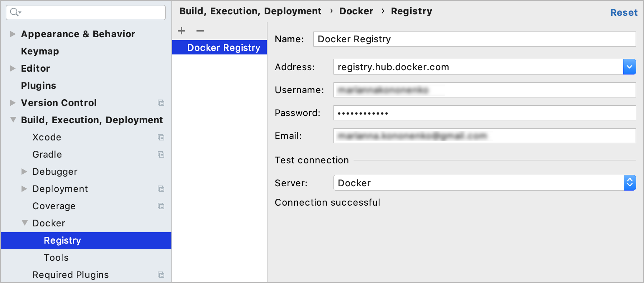The height and width of the screenshot is (283, 644).
Task: Click the Name input field
Action: (x=474, y=39)
